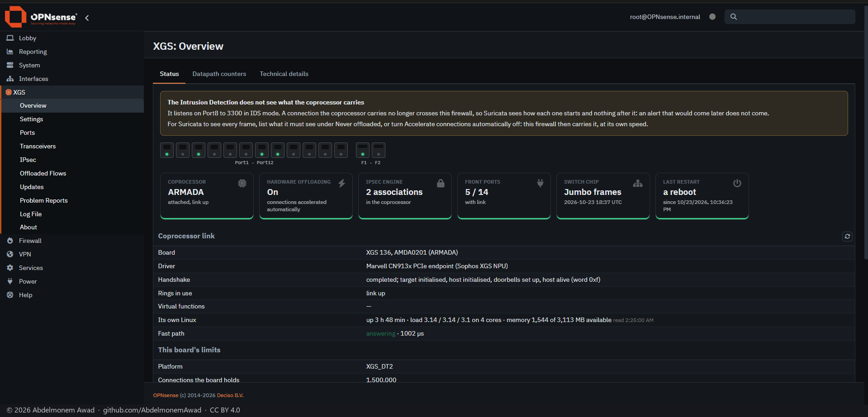Open the Technical details tab
868x417 pixels.
click(x=284, y=74)
